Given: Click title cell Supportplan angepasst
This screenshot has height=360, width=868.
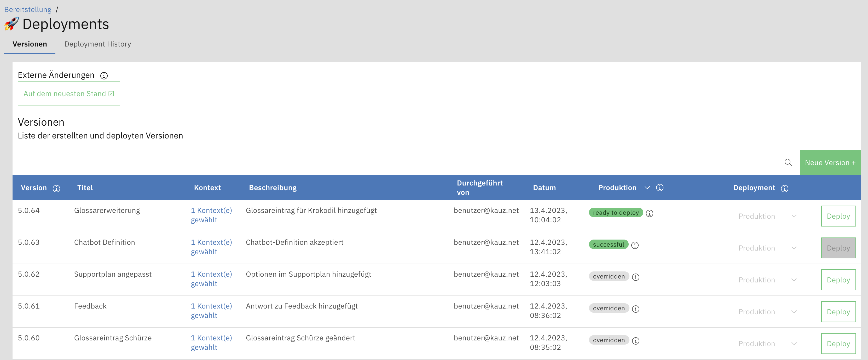Looking at the screenshot, I should 113,275.
